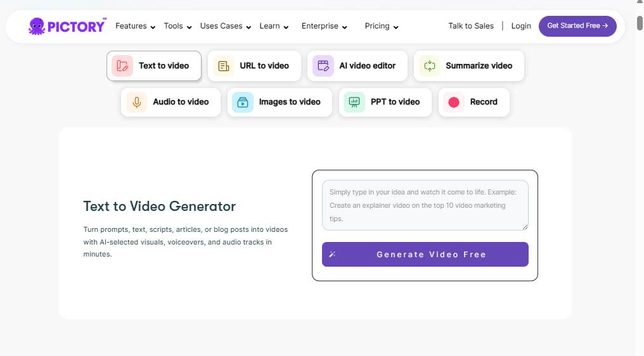Viewport: 644px width, 356px height.
Task: Expand the Pricing menu chevron
Action: [396, 27]
